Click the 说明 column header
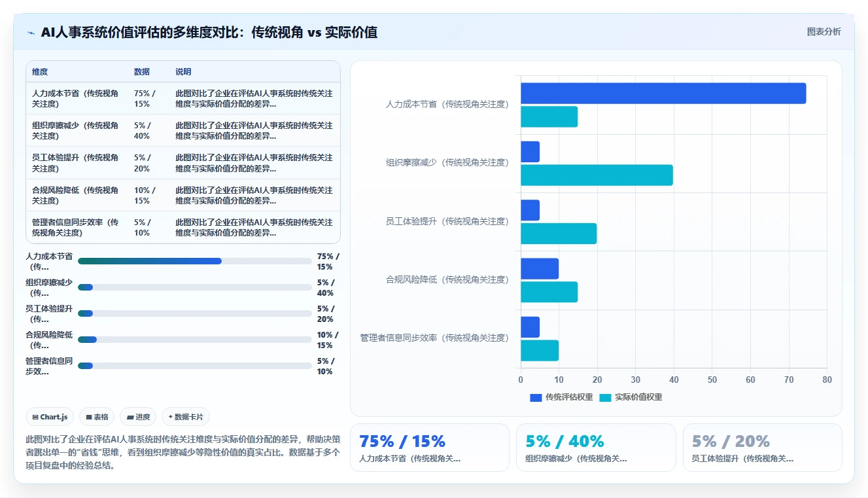 [183, 72]
